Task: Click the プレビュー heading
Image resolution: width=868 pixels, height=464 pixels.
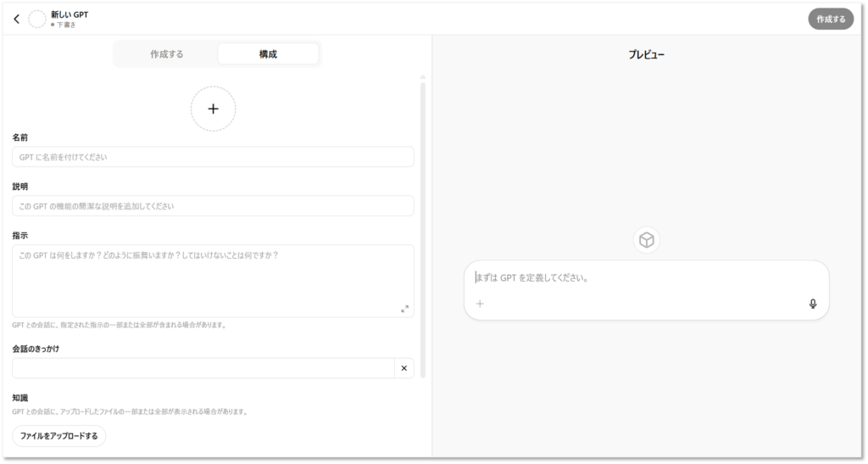Action: coord(647,54)
